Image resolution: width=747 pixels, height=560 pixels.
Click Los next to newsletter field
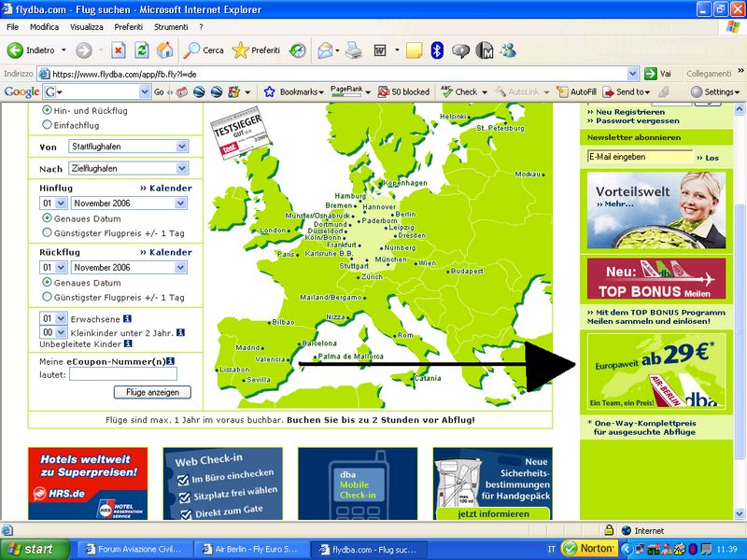pos(708,158)
